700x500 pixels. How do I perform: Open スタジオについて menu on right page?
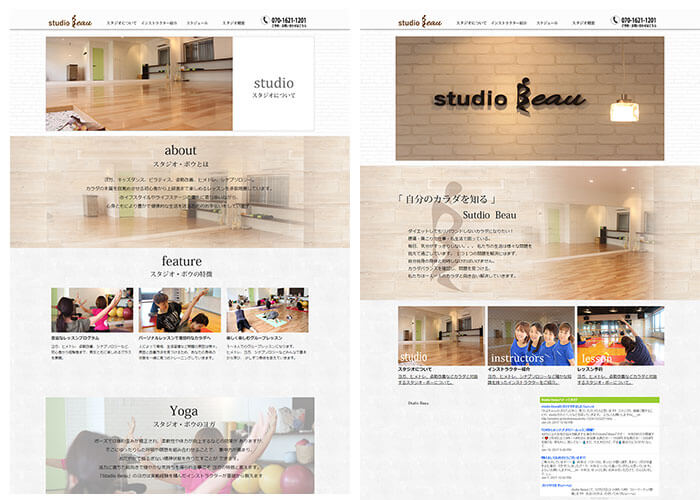pyautogui.click(x=471, y=23)
